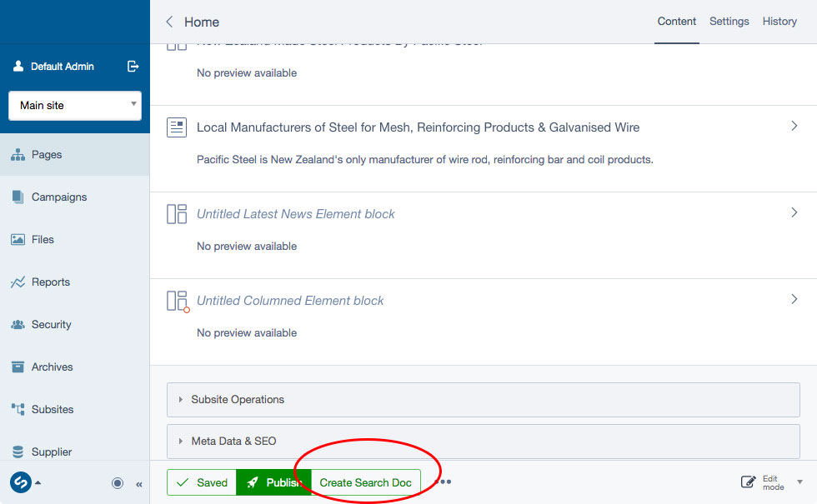This screenshot has height=504, width=817.
Task: Switch to the Settings tab
Action: [x=729, y=22]
